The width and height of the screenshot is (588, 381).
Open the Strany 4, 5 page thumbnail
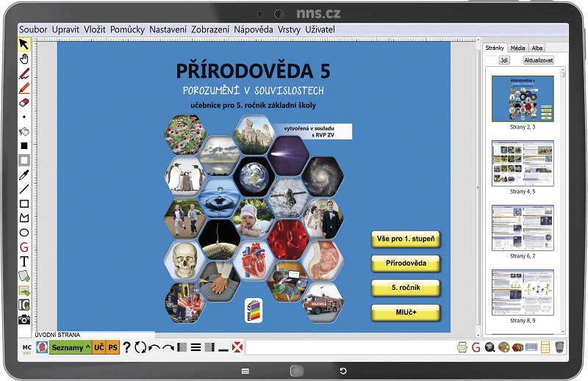click(x=523, y=164)
